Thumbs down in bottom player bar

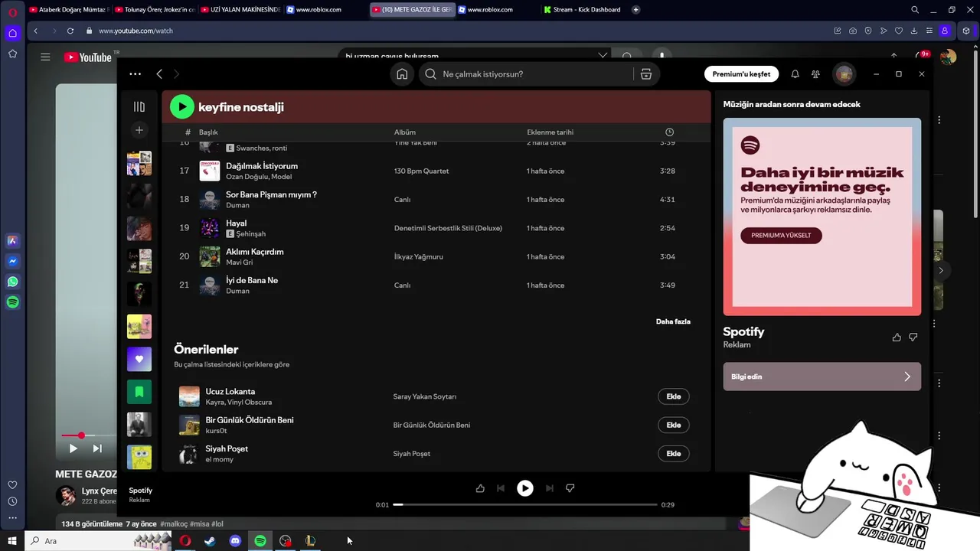pyautogui.click(x=570, y=488)
